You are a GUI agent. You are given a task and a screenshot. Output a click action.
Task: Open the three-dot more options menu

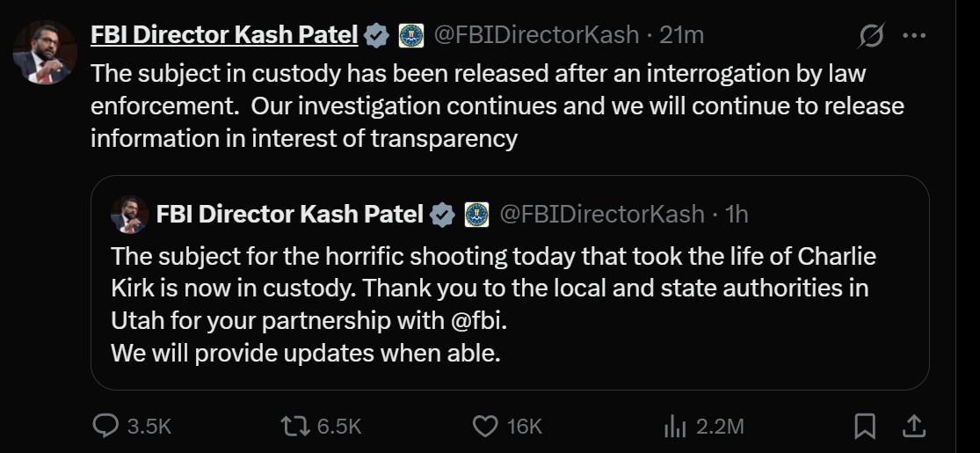[915, 36]
